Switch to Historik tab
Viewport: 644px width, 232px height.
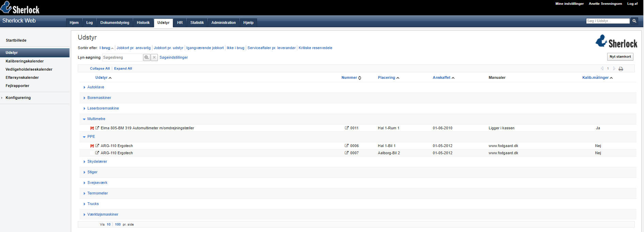tap(143, 23)
